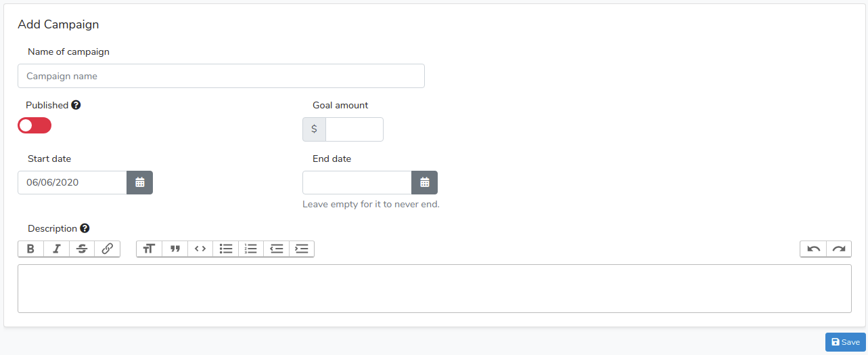Click the Goal amount input field
Image resolution: width=868 pixels, height=355 pixels.
(x=355, y=129)
